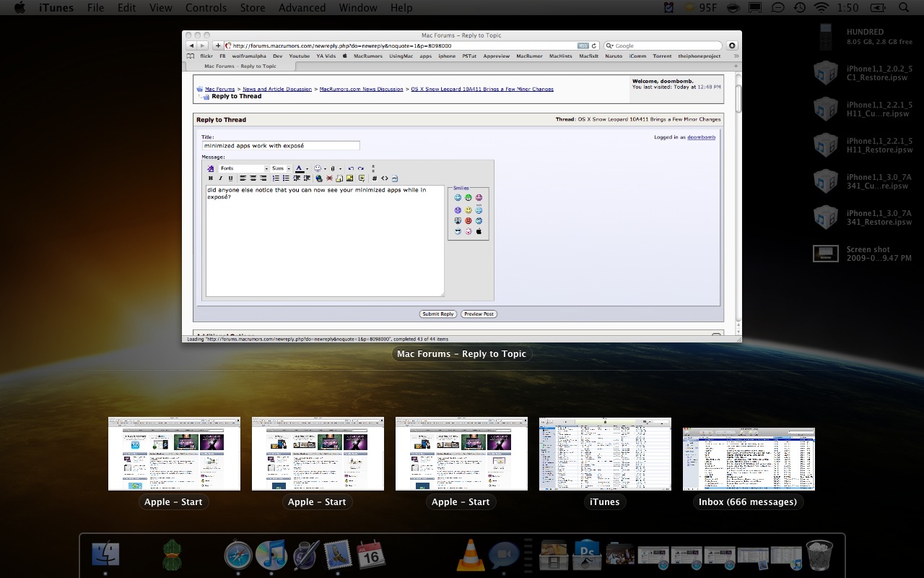Click the RSS badge in address bar
Screen dimensions: 924x578
[583, 46]
